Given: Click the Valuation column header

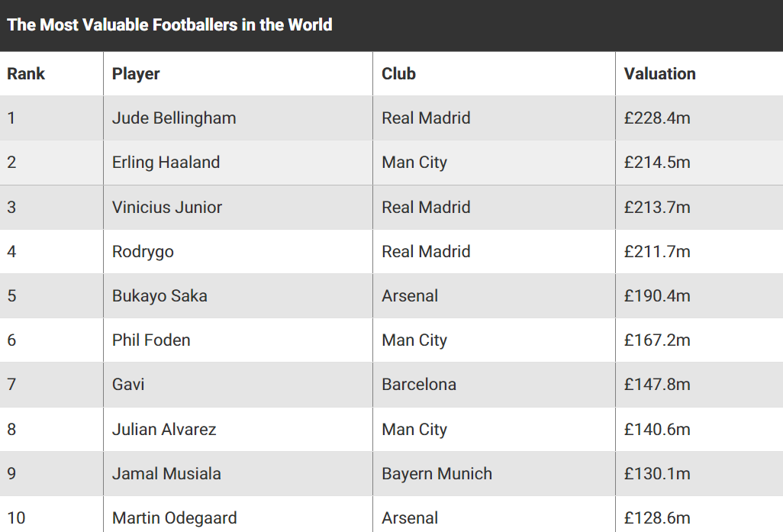Looking at the screenshot, I should (659, 74).
